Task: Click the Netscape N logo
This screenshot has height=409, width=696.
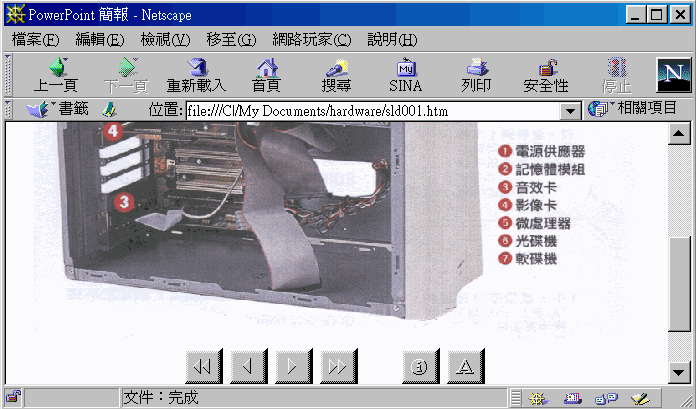Action: tap(674, 75)
